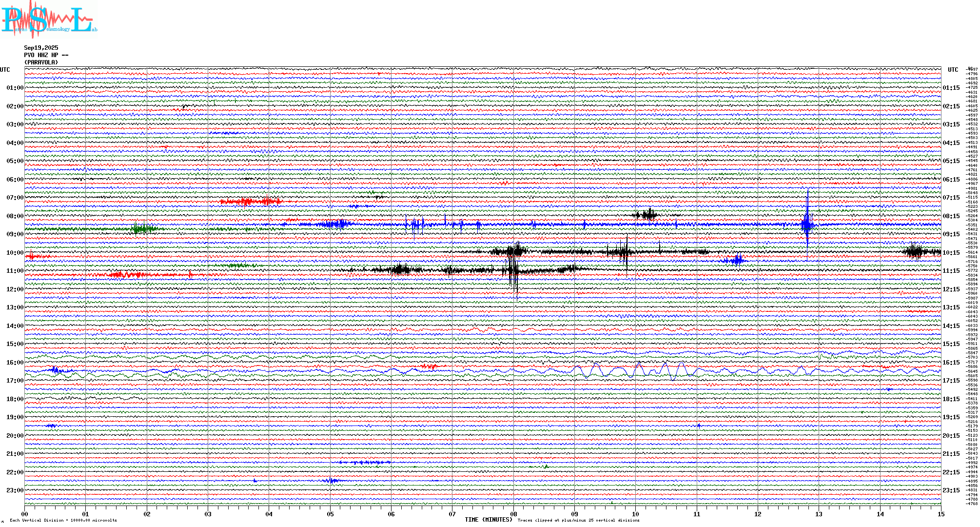Click the '22:15' end-time label

tap(951, 472)
